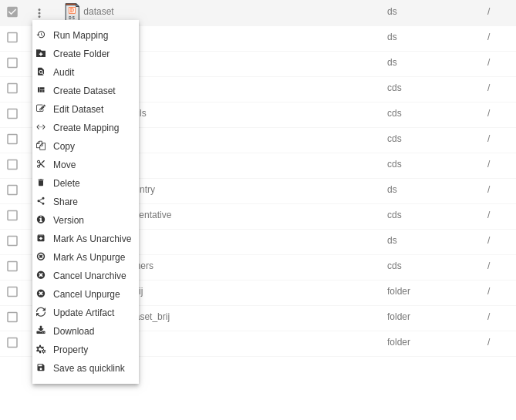516x420 pixels.
Task: Open the three-dot menu for dataset
Action: 39,13
